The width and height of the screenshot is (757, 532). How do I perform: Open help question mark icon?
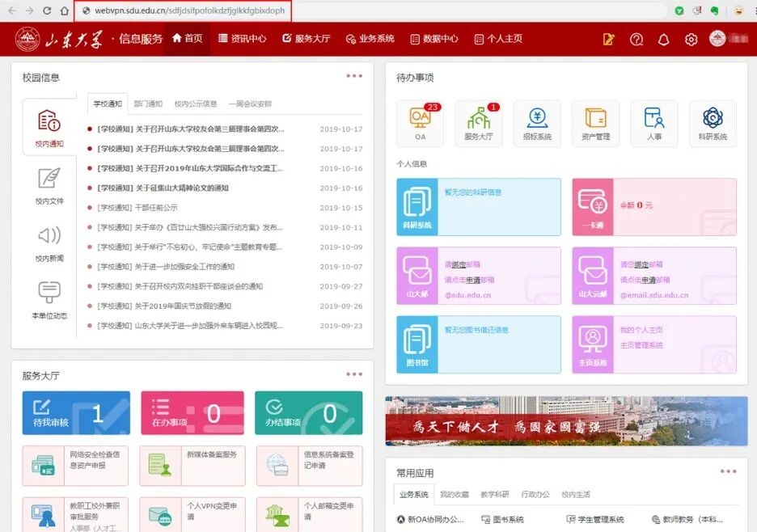(636, 39)
